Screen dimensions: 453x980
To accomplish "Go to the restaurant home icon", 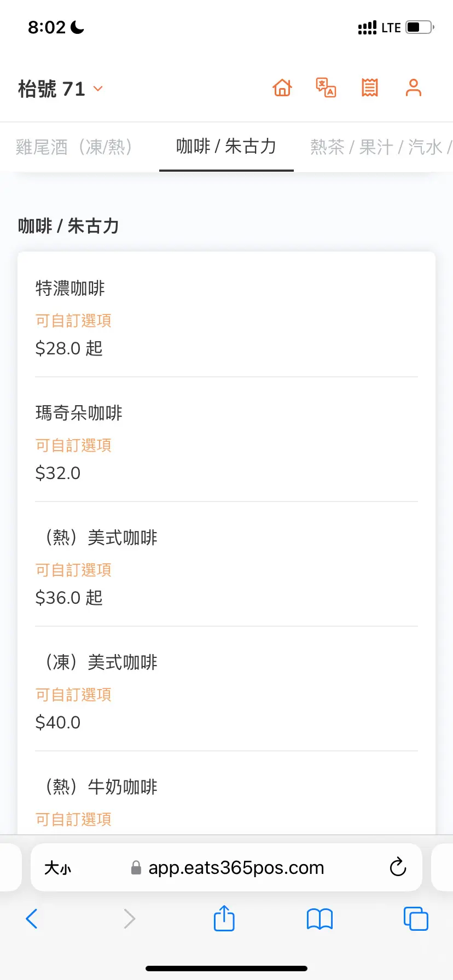I will (282, 87).
